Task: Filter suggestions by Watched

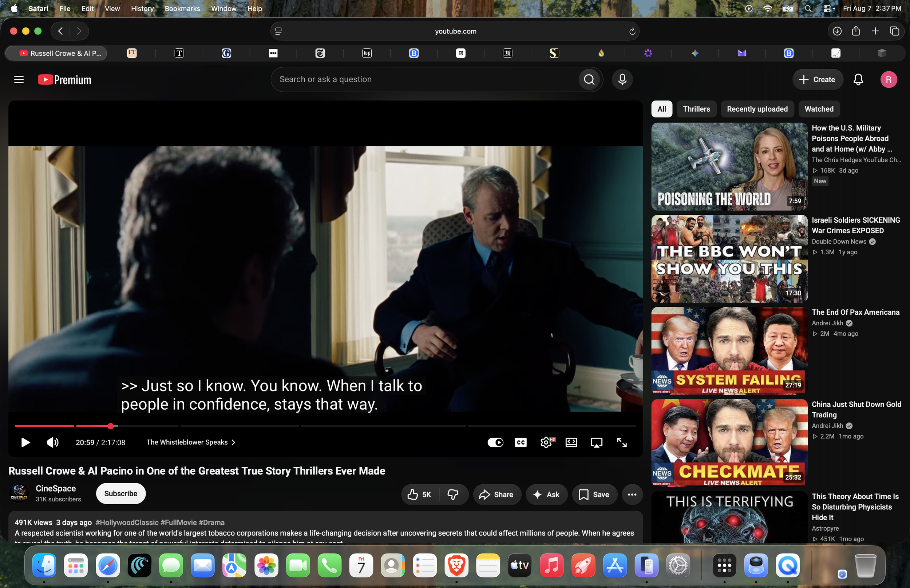Action: coord(819,109)
